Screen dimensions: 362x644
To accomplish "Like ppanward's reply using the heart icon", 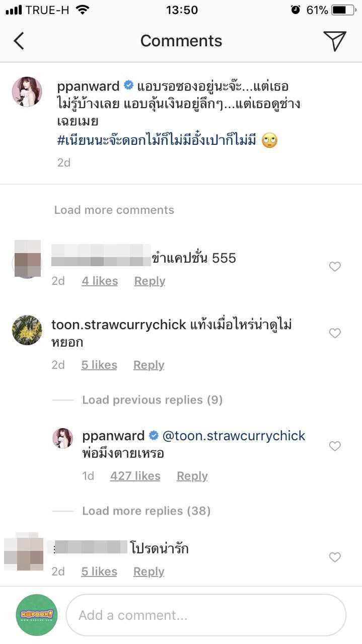I will tap(335, 446).
